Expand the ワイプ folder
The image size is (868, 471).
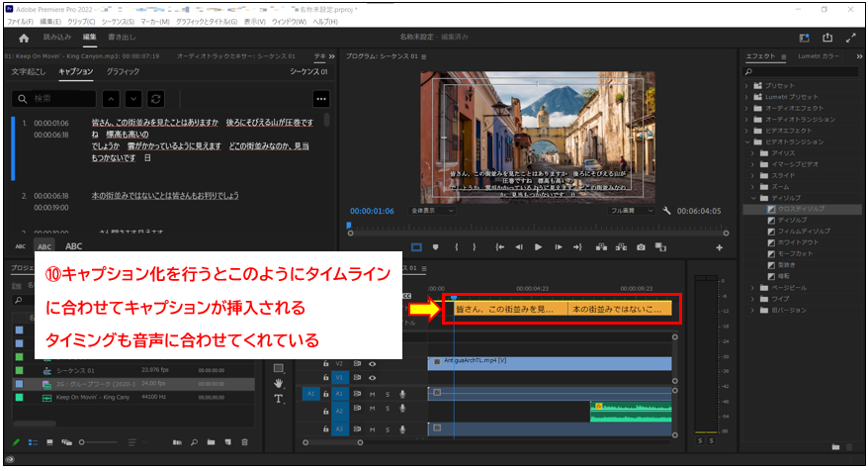[x=753, y=299]
